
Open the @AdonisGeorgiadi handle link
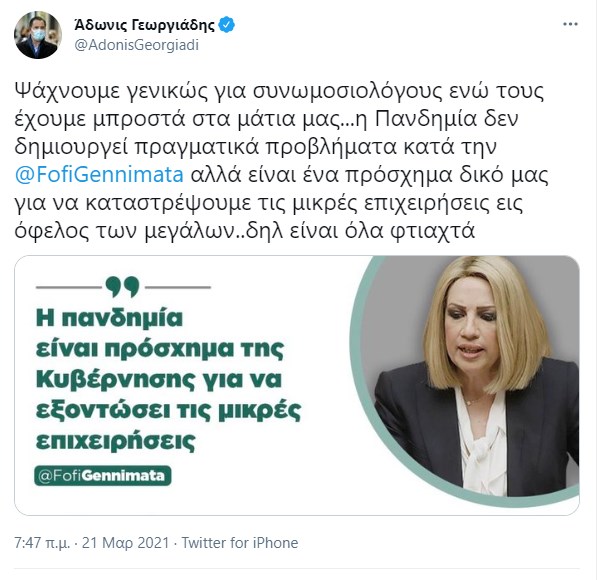pos(136,45)
